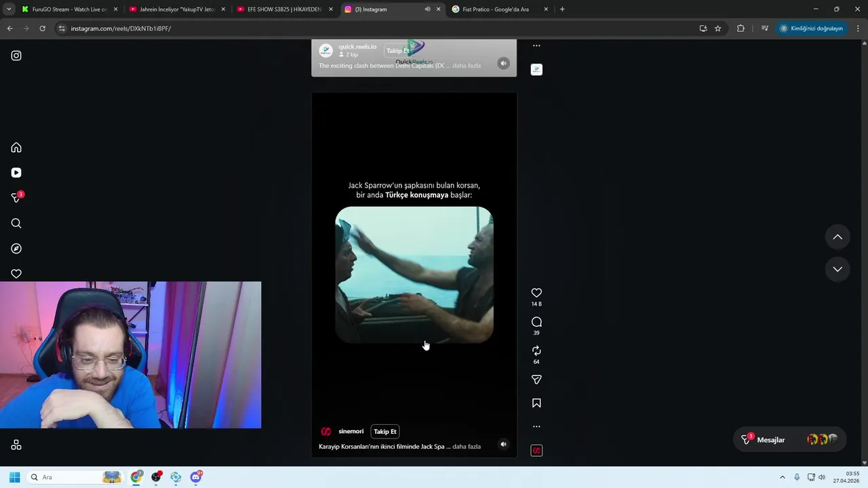Open more options dots for sinemori reel
This screenshot has height=488, width=868.
click(x=536, y=426)
